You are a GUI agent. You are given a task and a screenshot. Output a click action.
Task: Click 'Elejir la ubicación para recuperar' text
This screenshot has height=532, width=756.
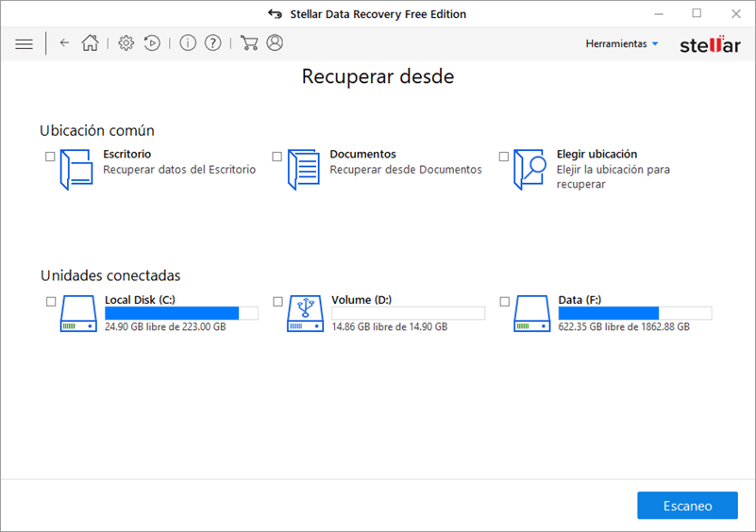pyautogui.click(x=613, y=176)
